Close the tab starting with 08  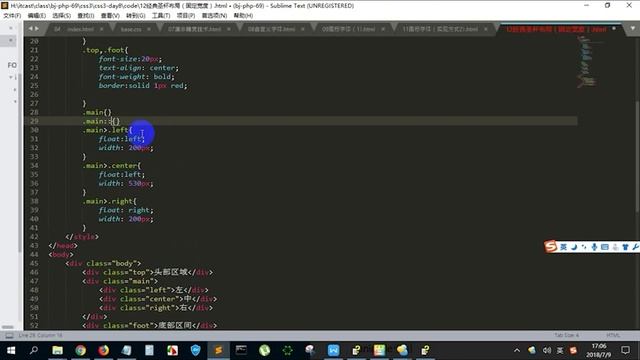[302, 29]
